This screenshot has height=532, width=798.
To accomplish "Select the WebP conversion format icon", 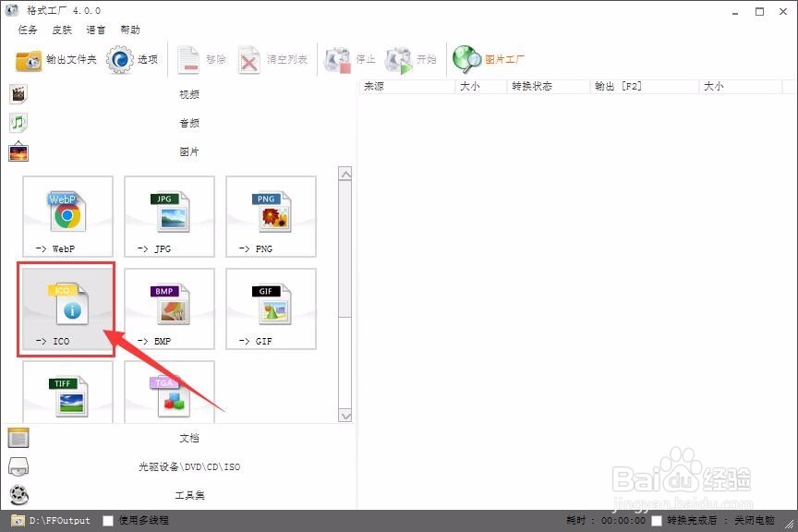I will tap(66, 215).
